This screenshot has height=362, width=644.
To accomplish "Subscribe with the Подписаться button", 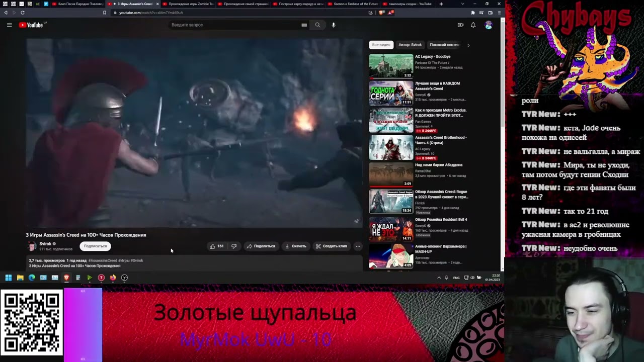I will coord(95,246).
